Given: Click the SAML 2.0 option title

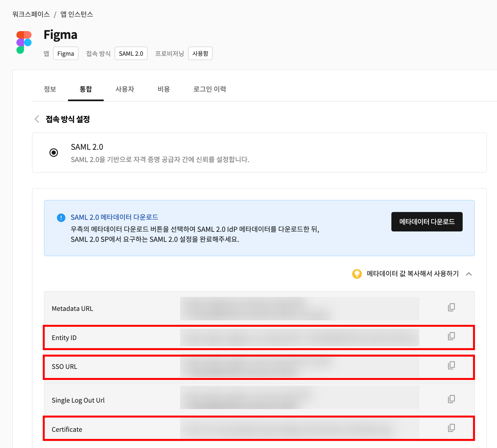Looking at the screenshot, I should click(87, 147).
